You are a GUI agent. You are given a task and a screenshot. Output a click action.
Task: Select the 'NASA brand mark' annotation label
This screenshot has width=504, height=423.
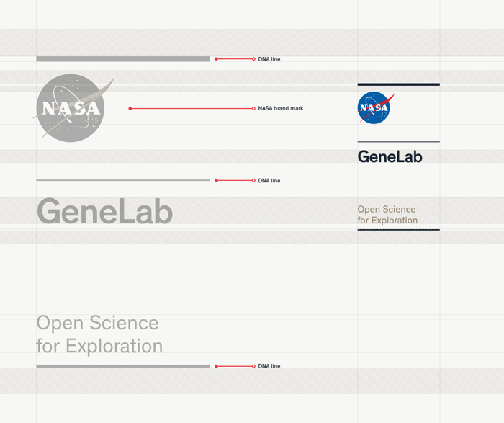(x=281, y=108)
